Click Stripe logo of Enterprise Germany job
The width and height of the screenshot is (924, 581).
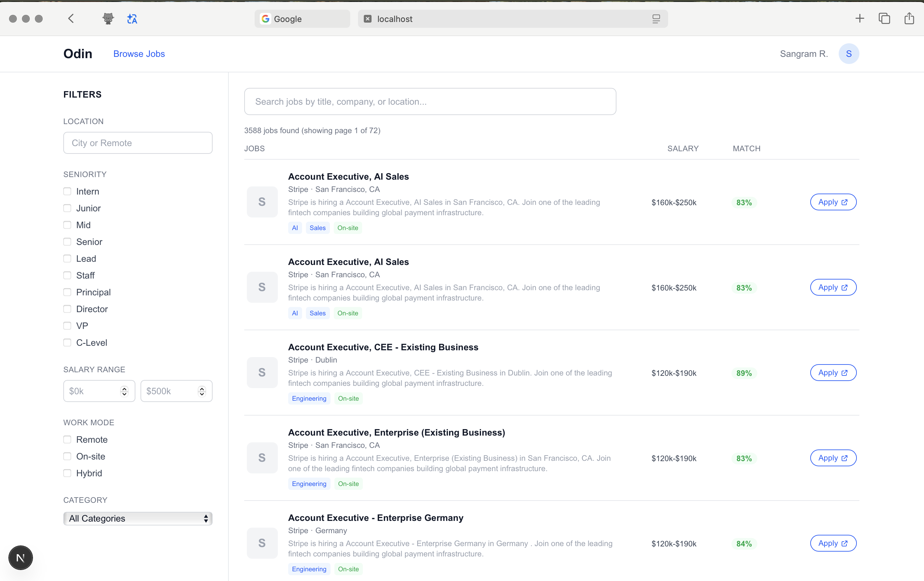(262, 543)
